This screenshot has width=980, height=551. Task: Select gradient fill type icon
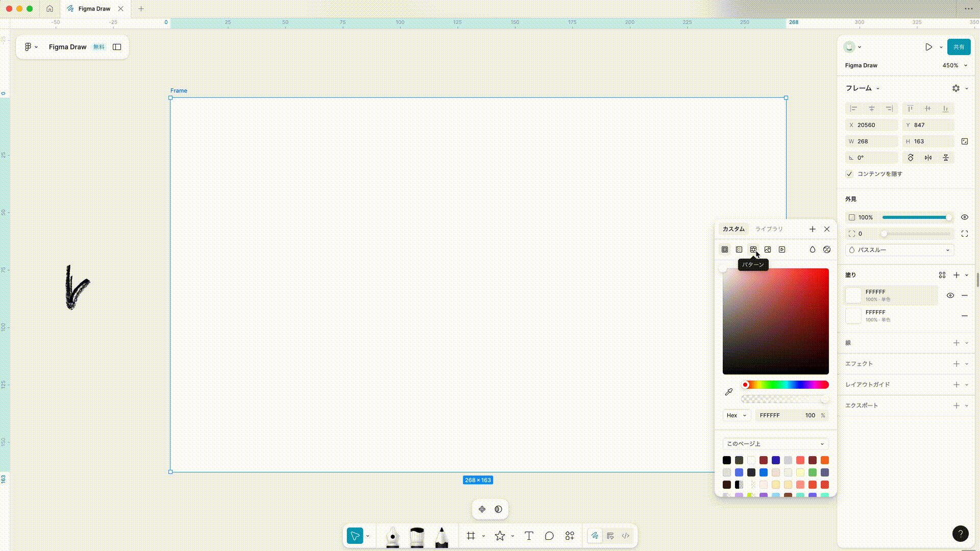739,249
